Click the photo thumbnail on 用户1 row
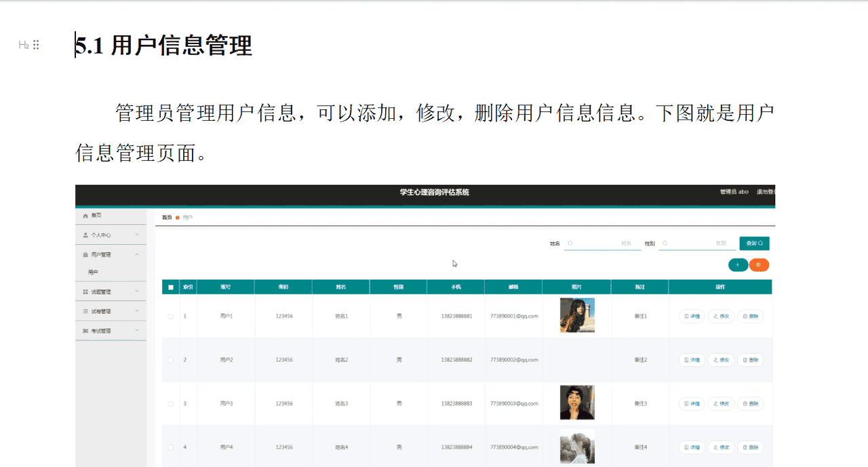868x467 pixels. (x=577, y=315)
